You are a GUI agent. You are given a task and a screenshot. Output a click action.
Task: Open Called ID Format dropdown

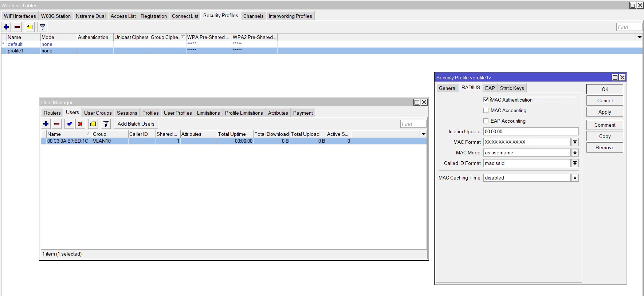coord(575,163)
